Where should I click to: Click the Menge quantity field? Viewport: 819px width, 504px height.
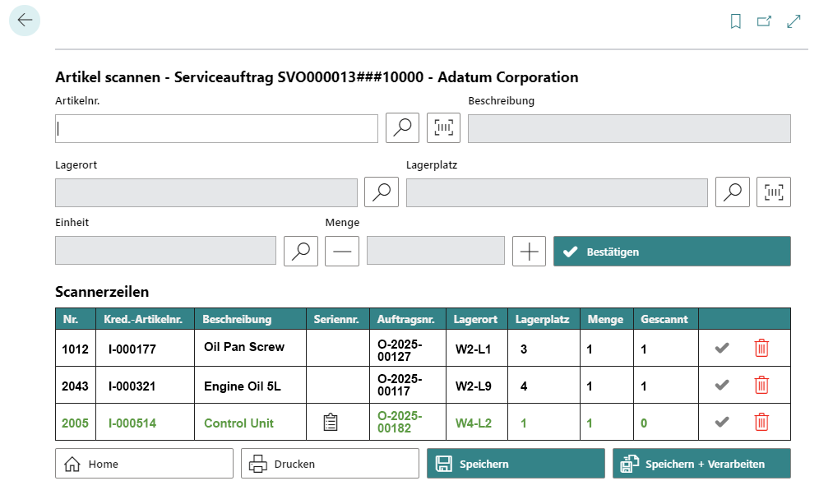click(x=436, y=250)
